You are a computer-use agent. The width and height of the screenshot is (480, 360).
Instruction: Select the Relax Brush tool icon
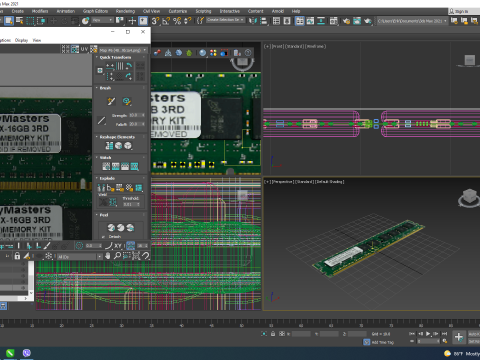127,101
